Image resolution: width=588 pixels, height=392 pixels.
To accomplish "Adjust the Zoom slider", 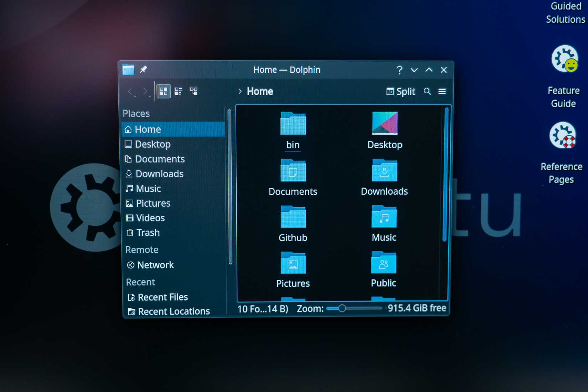I will click(x=343, y=308).
